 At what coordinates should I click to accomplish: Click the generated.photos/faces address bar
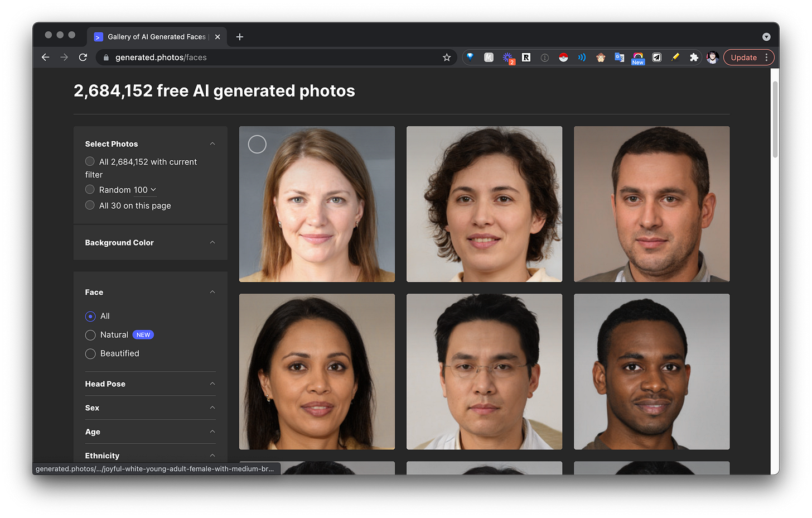click(277, 57)
